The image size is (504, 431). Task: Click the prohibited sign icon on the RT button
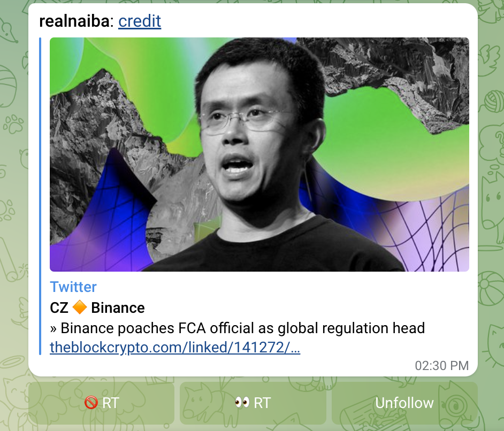pos(91,403)
